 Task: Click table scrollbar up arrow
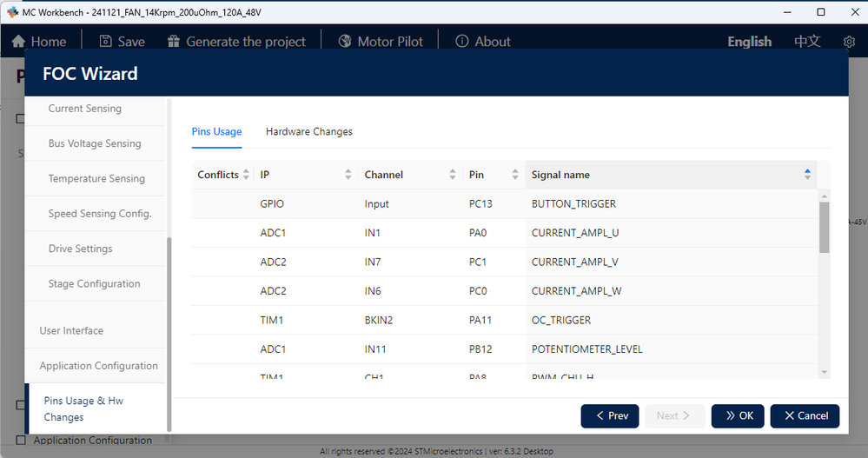pos(825,196)
